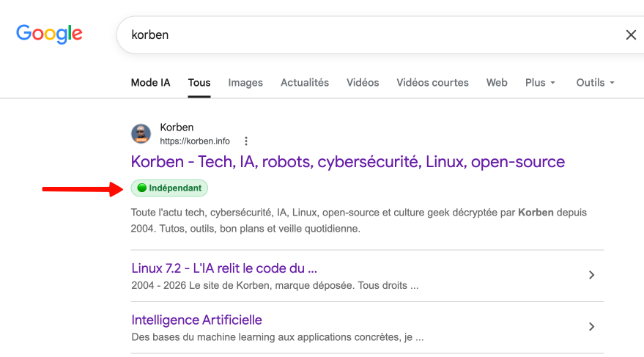
Task: Expand the Intelligence Artificielle chevron
Action: tap(591, 327)
